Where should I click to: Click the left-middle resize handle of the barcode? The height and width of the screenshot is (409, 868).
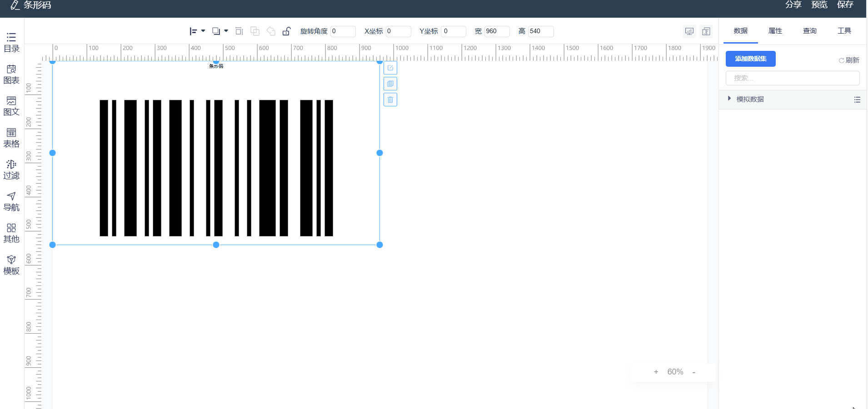[x=53, y=153]
